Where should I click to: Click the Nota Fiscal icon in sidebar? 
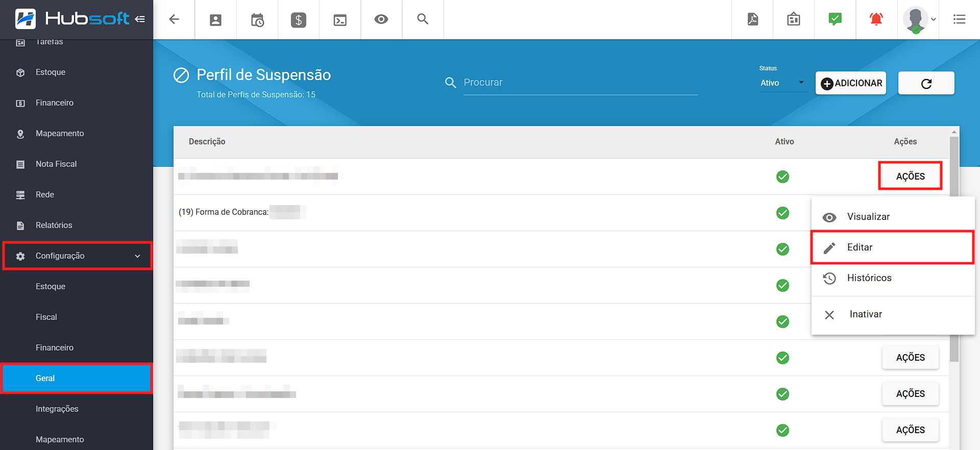(20, 164)
